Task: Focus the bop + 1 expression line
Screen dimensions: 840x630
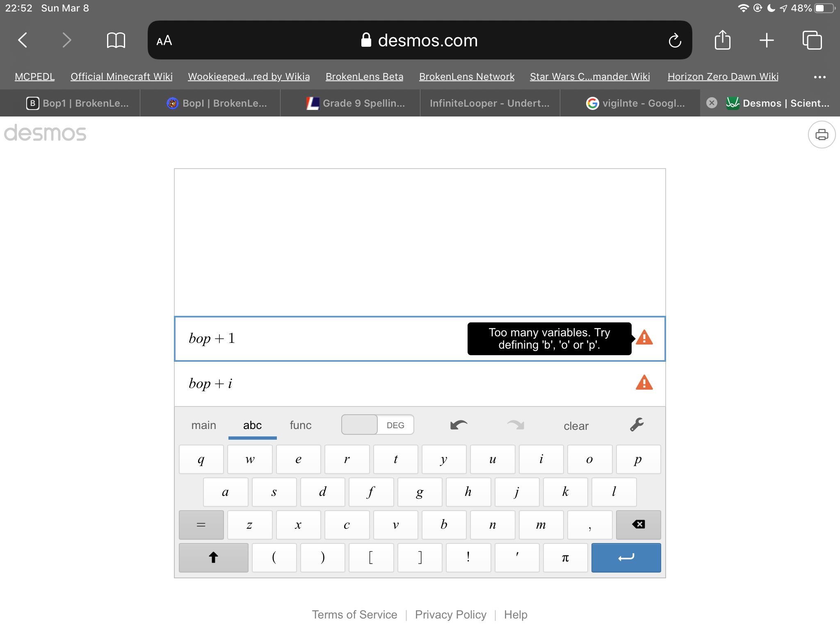Action: (420, 338)
